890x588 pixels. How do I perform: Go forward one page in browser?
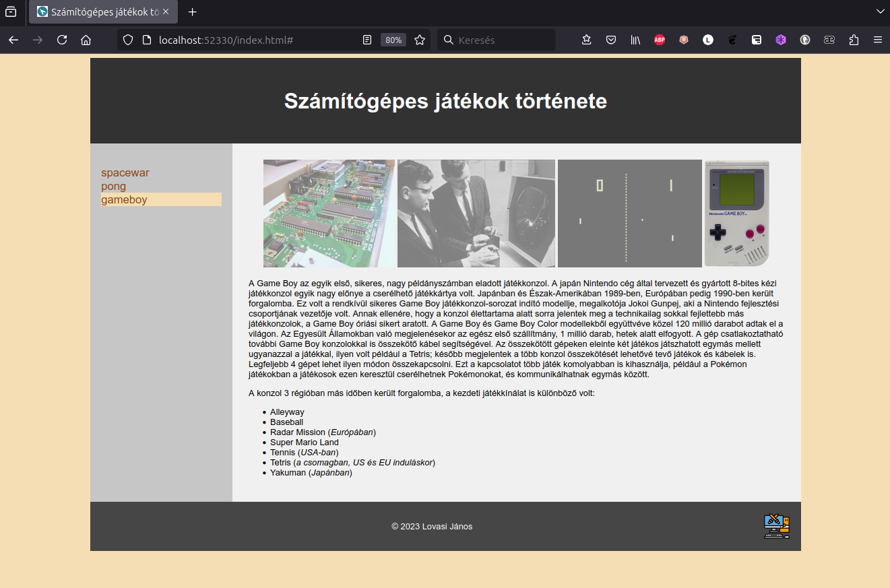[x=38, y=40]
